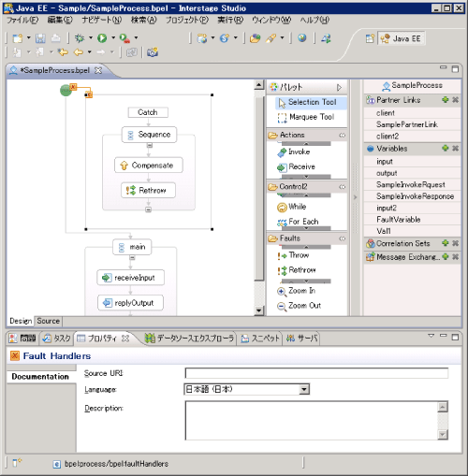This screenshot has height=476, width=468.
Task: Open the ヘルプ(H) menu
Action: [314, 21]
